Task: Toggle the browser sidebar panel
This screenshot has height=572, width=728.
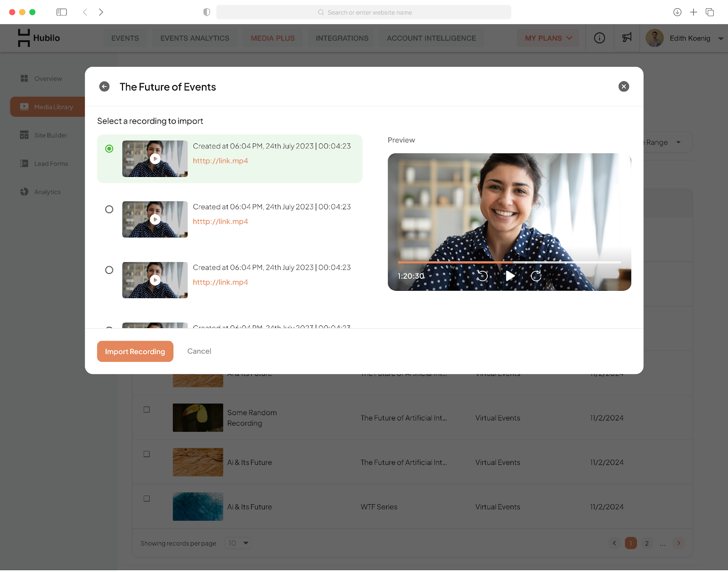Action: tap(61, 12)
